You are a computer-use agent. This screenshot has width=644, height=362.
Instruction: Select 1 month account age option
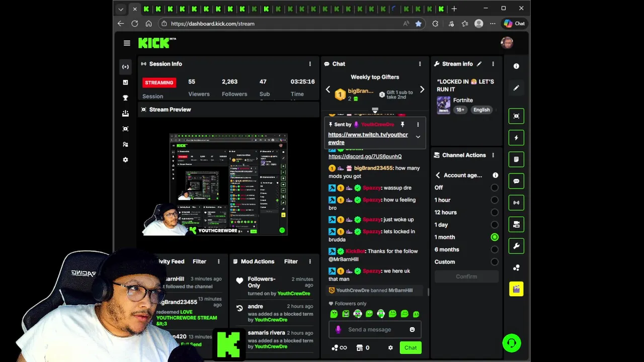495,237
